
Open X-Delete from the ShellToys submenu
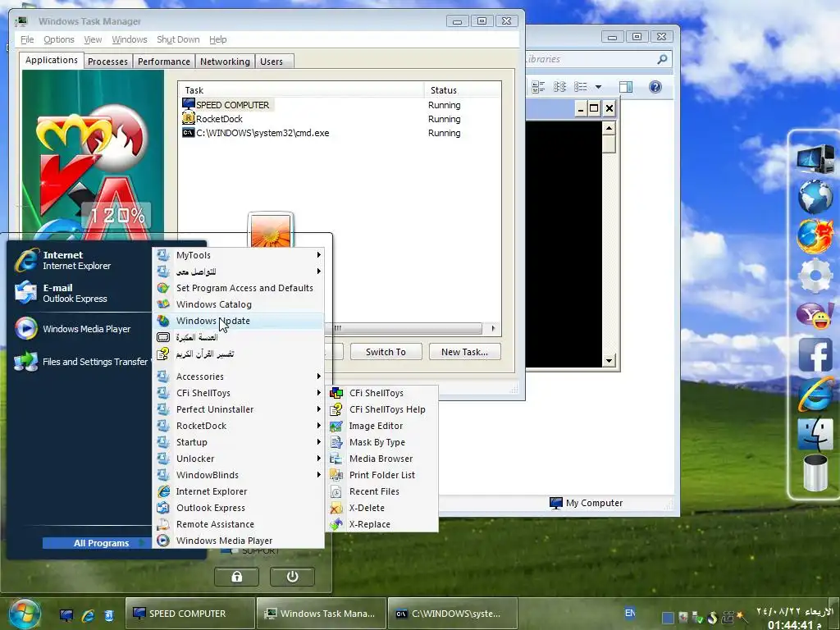[367, 508]
